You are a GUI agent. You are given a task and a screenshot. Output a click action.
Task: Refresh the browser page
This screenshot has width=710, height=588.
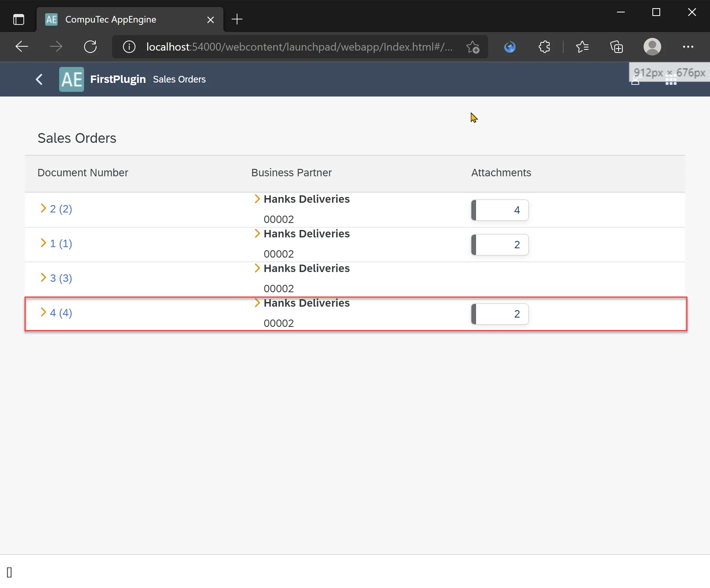(90, 47)
